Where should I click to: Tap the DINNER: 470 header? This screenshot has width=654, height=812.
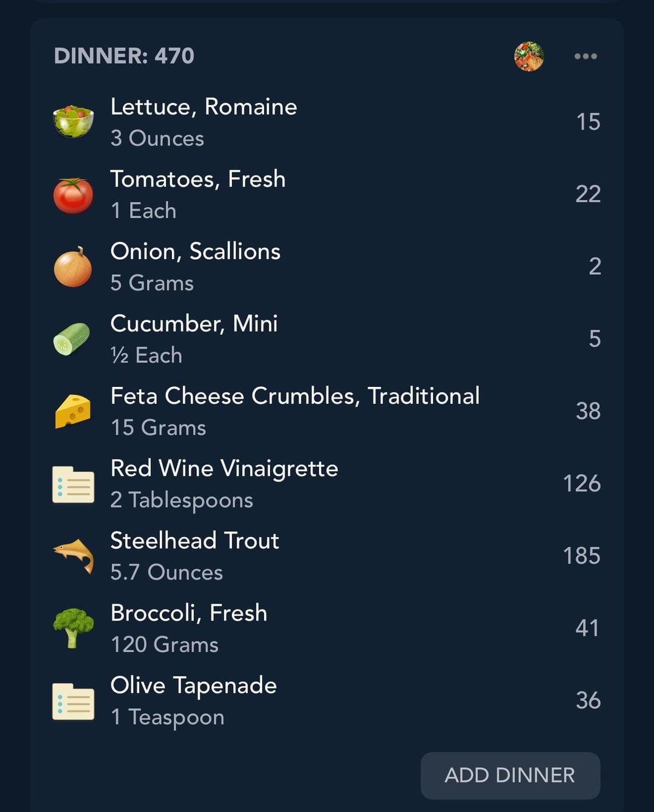pyautogui.click(x=124, y=56)
